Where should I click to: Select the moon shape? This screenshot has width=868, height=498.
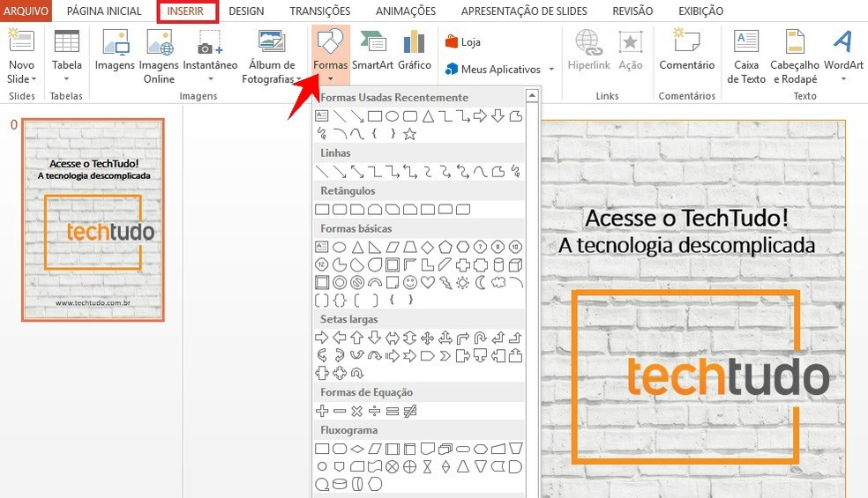[481, 282]
